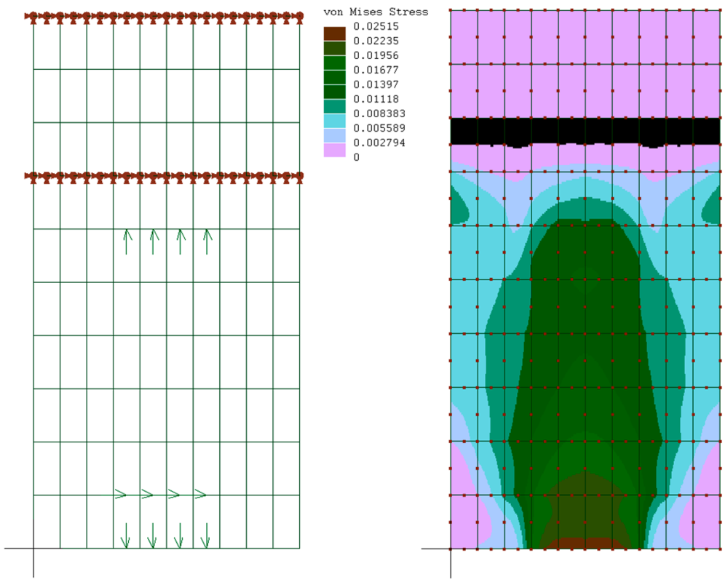Click top-left support constraint symbol on mesh
This screenshot has width=728, height=582.
33,17
